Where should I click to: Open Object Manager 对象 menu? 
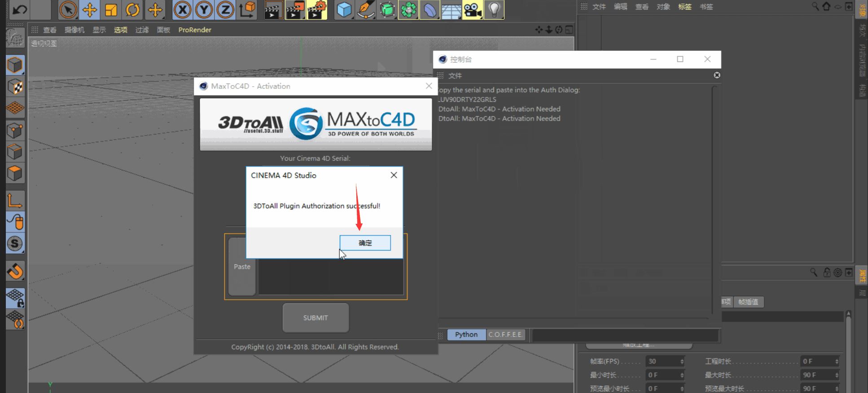(663, 7)
